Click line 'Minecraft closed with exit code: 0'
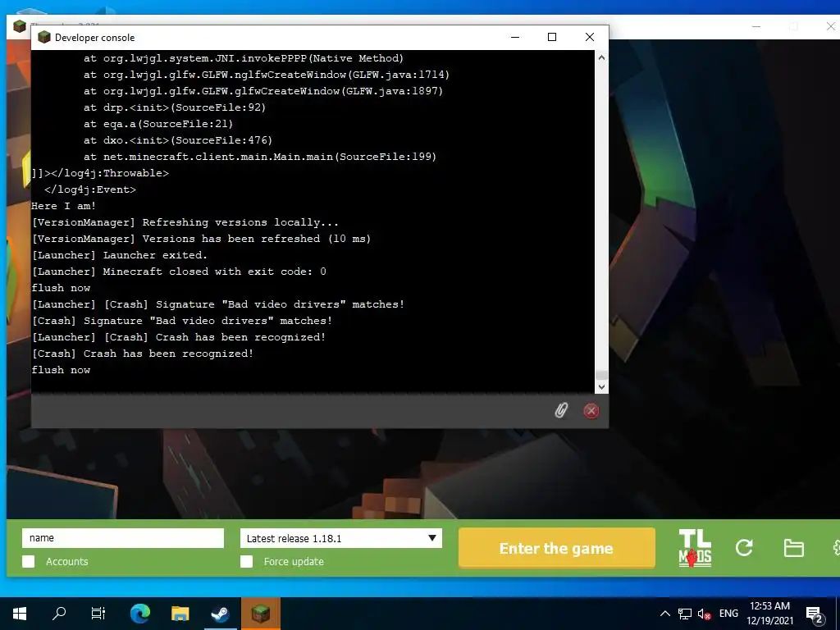The width and height of the screenshot is (840, 630). click(x=179, y=272)
